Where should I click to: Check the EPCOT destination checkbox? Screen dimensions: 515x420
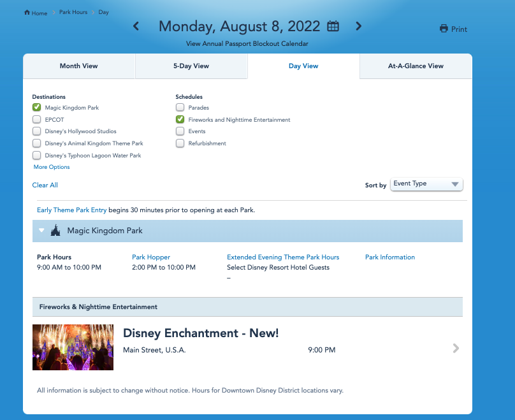[37, 119]
